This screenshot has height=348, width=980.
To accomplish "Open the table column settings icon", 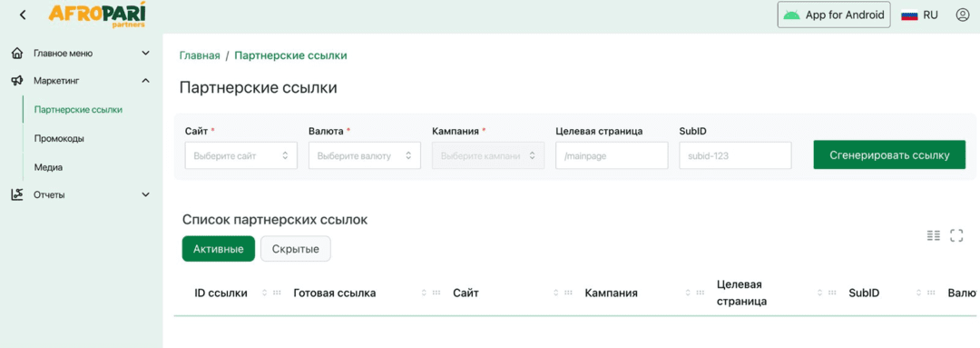I will (x=934, y=235).
